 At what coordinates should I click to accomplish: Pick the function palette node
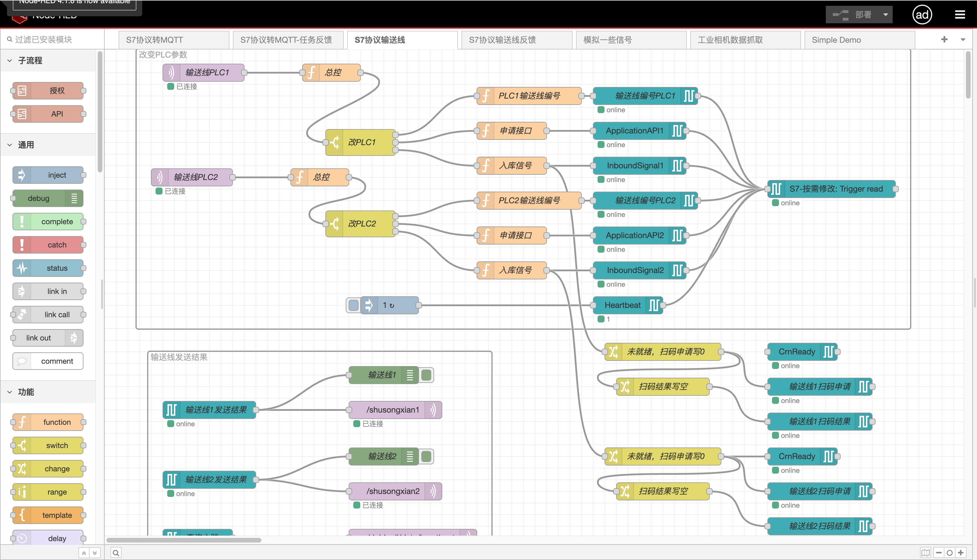click(48, 422)
